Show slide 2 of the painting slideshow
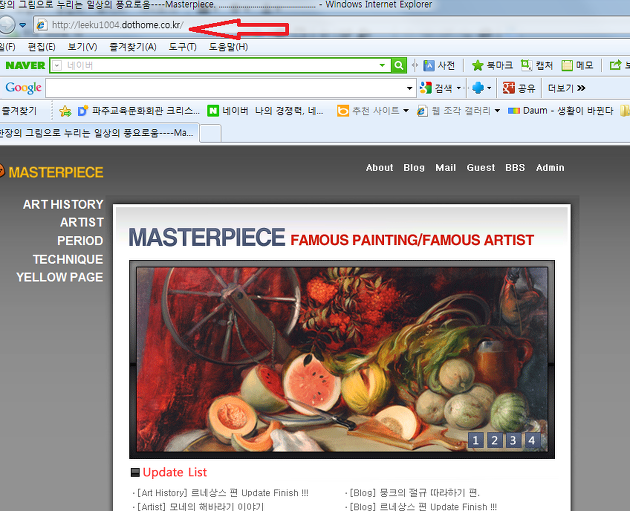Viewport: 630px width, 511px height. tap(495, 440)
